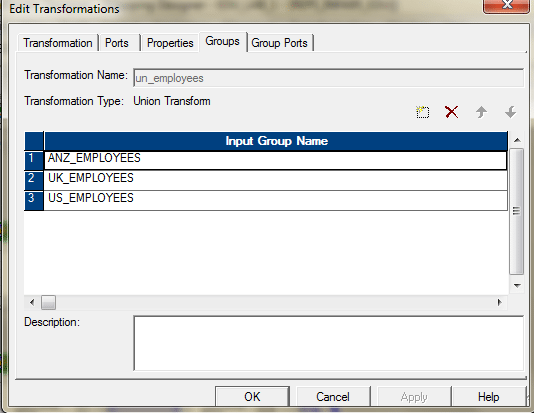This screenshot has width=534, height=413.
Task: Cancel the Edit Transformations dialog
Action: click(x=333, y=397)
